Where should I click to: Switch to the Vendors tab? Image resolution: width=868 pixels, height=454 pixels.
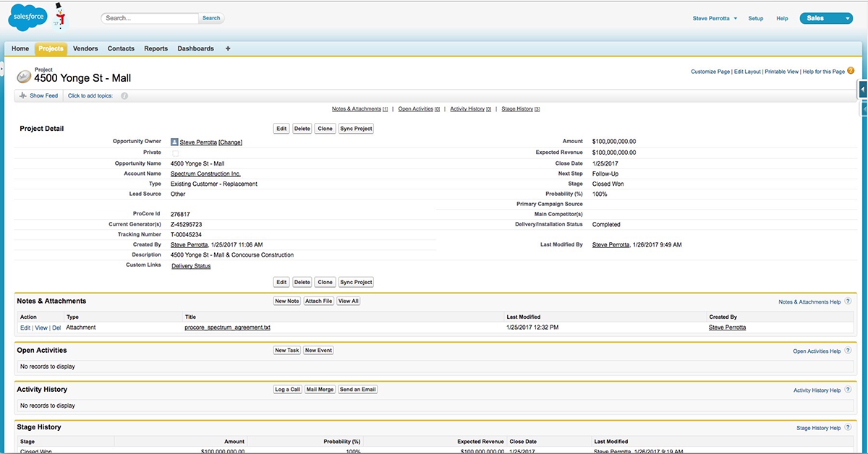point(85,48)
